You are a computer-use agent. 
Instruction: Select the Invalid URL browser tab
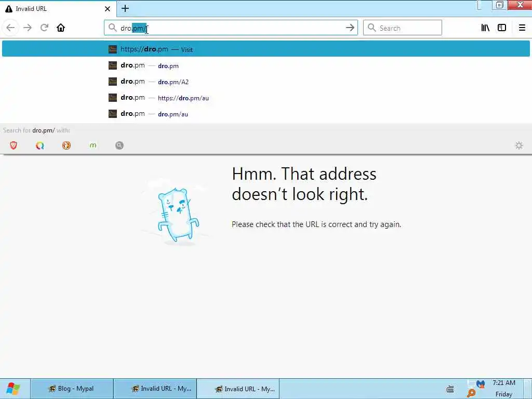click(x=58, y=8)
